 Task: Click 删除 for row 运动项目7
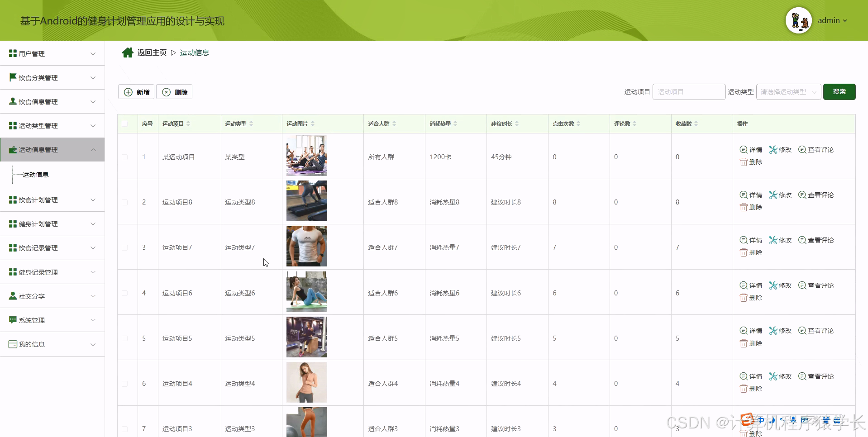[x=751, y=252]
